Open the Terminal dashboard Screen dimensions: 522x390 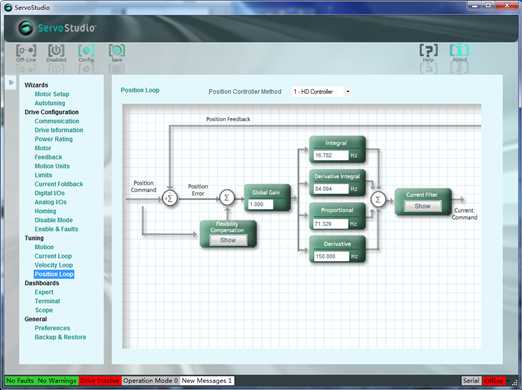pos(47,301)
